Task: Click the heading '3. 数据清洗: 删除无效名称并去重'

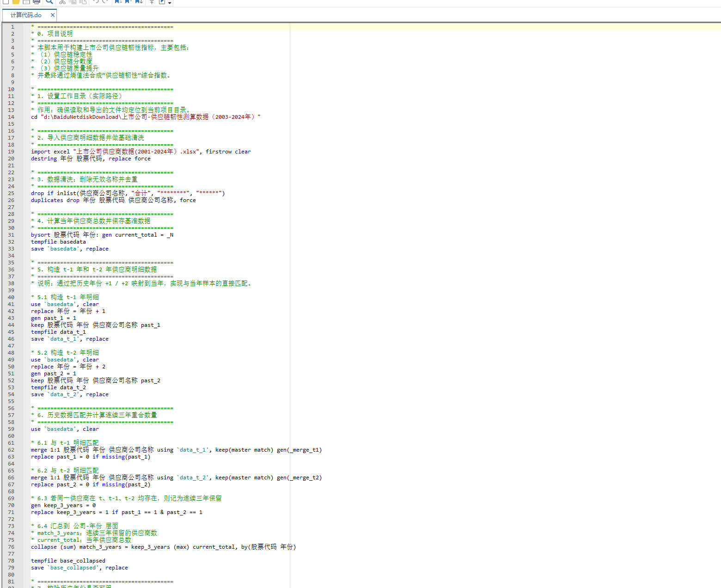Action: (84, 179)
